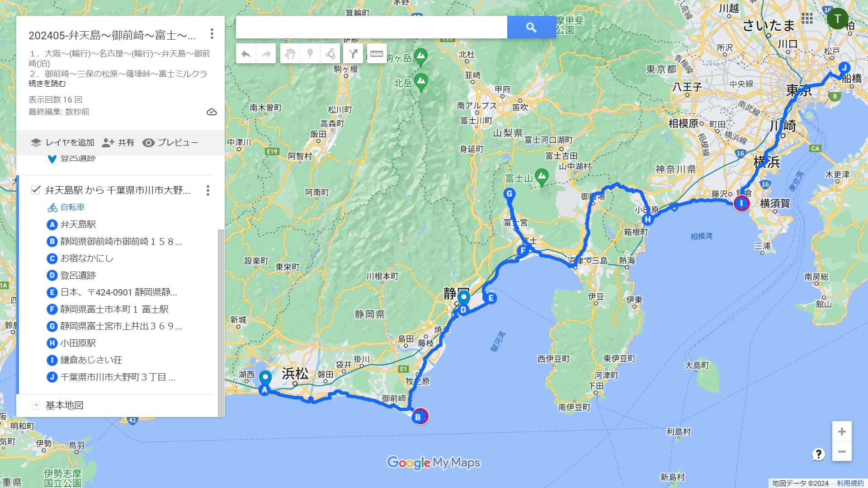This screenshot has height=488, width=868.
Task: Click the undo arrow icon
Action: 246,54
